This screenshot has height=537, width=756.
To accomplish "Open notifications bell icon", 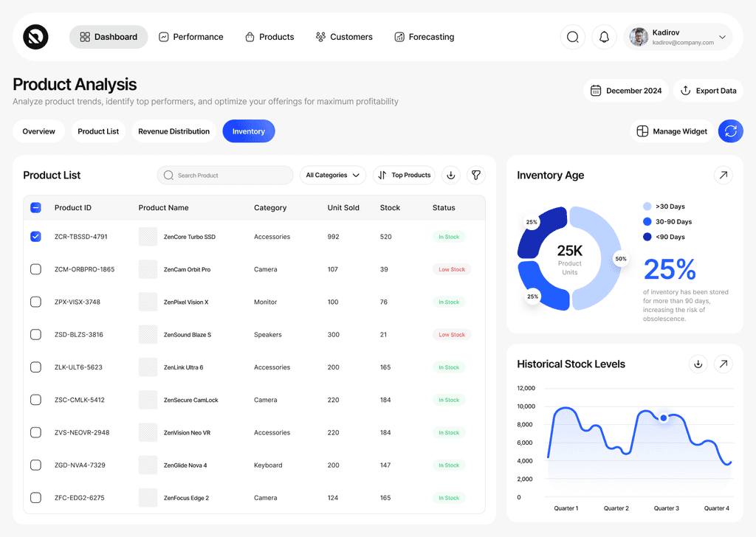I will [604, 37].
